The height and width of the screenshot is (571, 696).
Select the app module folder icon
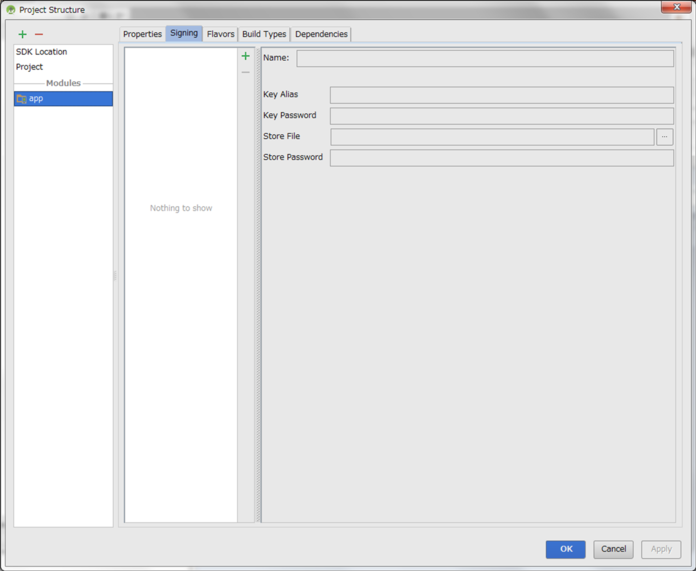(21, 99)
